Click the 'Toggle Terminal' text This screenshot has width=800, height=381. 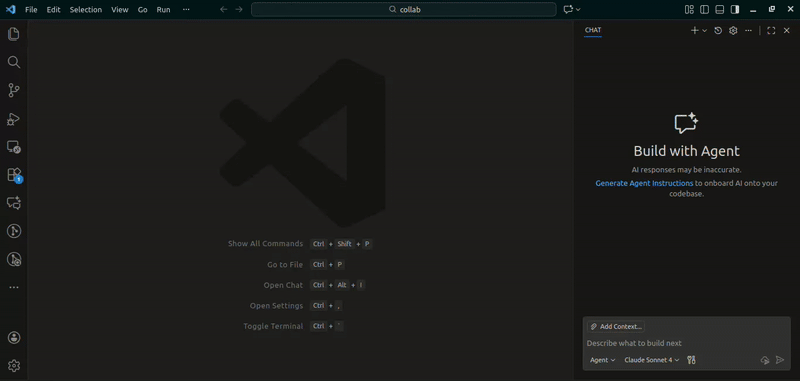pos(273,326)
